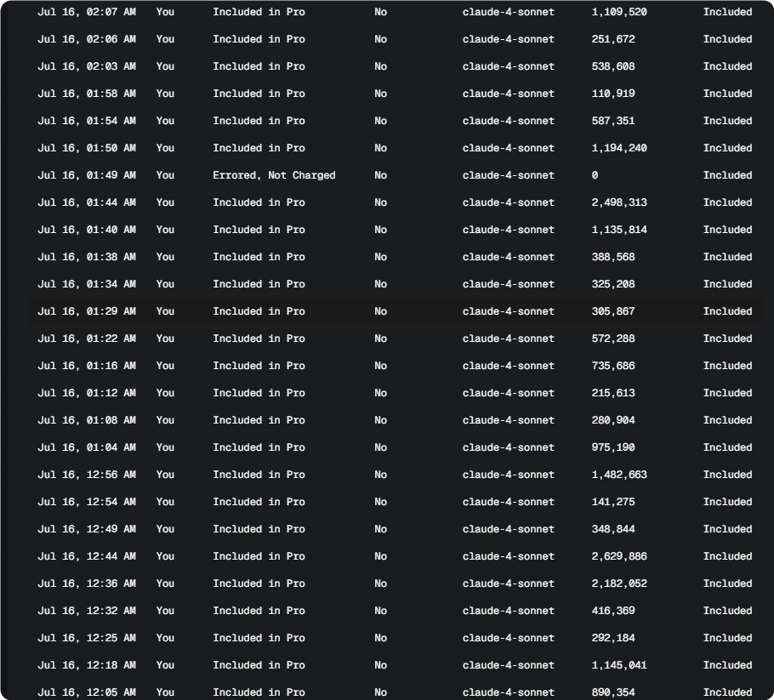This screenshot has width=774, height=700.
Task: Select the row with 110,919 tokens
Action: 395,94
